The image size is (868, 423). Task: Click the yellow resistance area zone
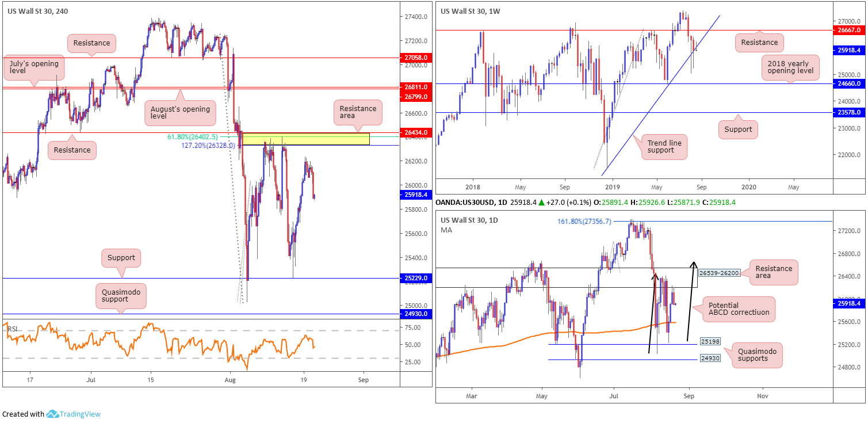(305, 139)
